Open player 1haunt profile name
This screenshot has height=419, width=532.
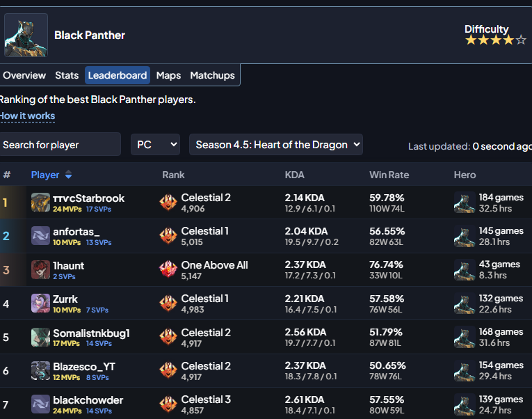point(69,265)
